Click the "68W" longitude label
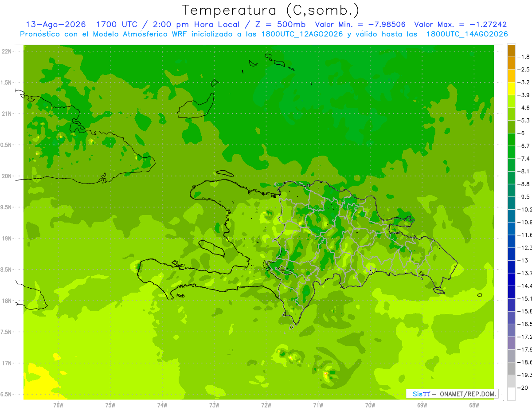 pos(474,405)
